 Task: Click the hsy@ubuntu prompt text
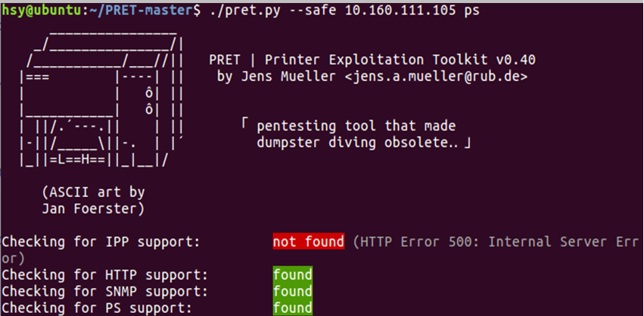pos(42,11)
